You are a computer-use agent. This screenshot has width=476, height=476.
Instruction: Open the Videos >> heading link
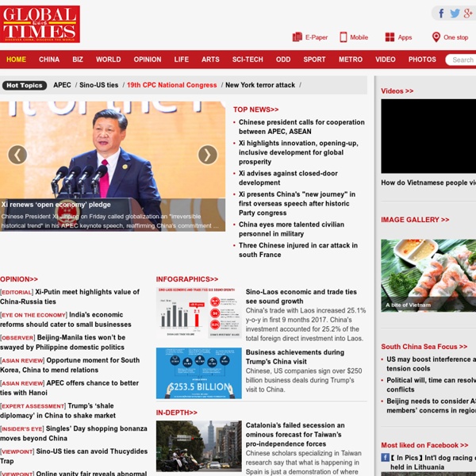397,91
